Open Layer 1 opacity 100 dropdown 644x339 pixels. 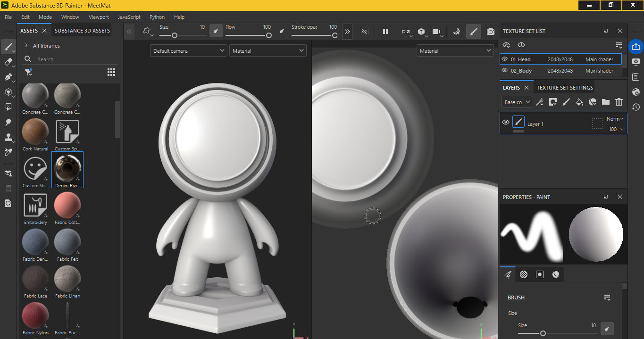click(x=616, y=129)
